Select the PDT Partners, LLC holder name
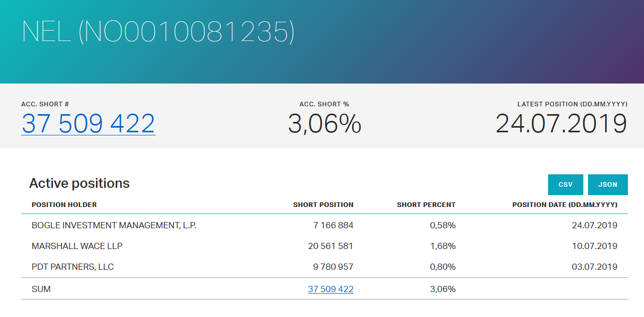Image resolution: width=644 pixels, height=317 pixels. tap(73, 267)
